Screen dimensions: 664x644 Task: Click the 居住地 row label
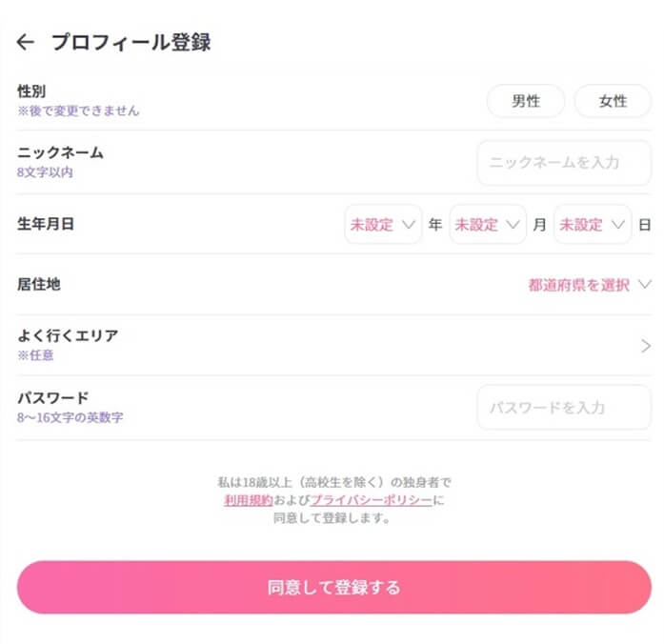click(x=39, y=284)
